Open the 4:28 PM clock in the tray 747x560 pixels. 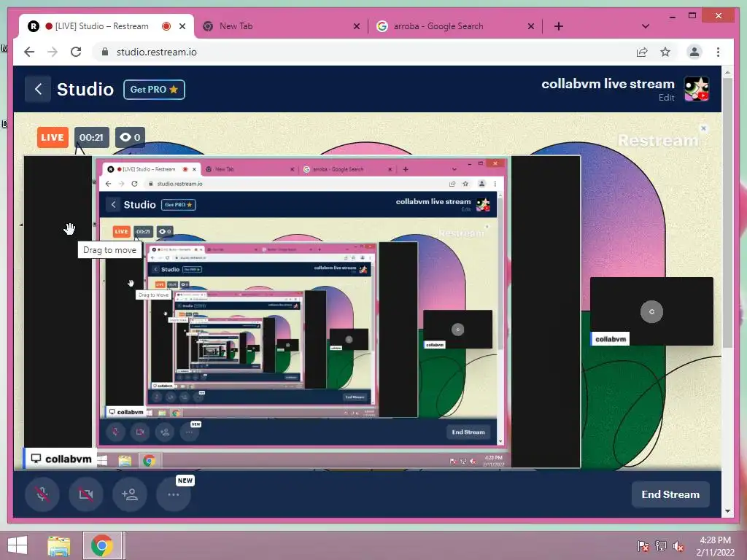(715, 546)
